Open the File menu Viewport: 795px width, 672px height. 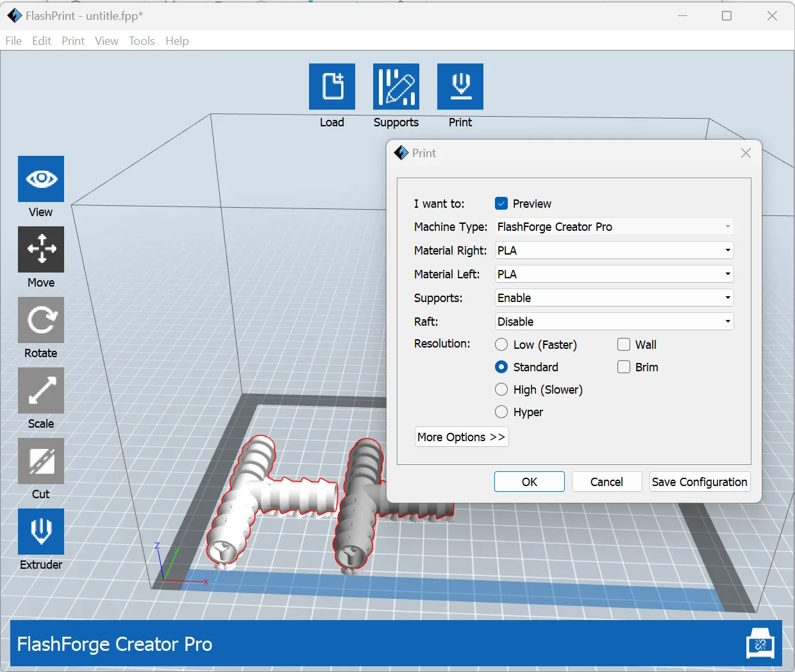(13, 40)
